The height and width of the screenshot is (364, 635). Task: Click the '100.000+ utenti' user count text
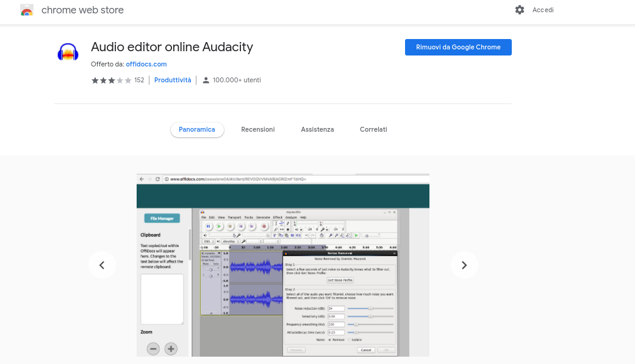(237, 80)
